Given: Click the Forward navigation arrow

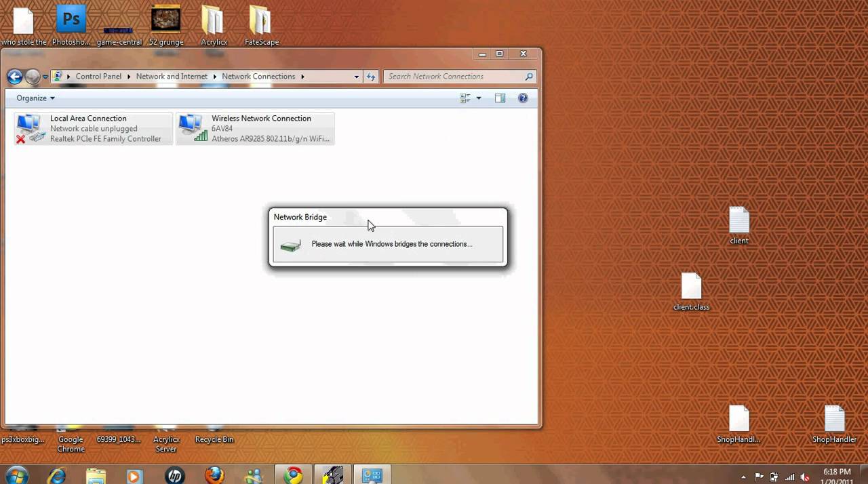Looking at the screenshot, I should (x=33, y=77).
